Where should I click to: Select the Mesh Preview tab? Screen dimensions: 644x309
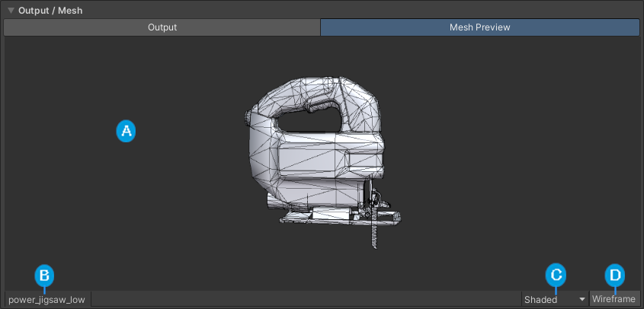click(479, 27)
